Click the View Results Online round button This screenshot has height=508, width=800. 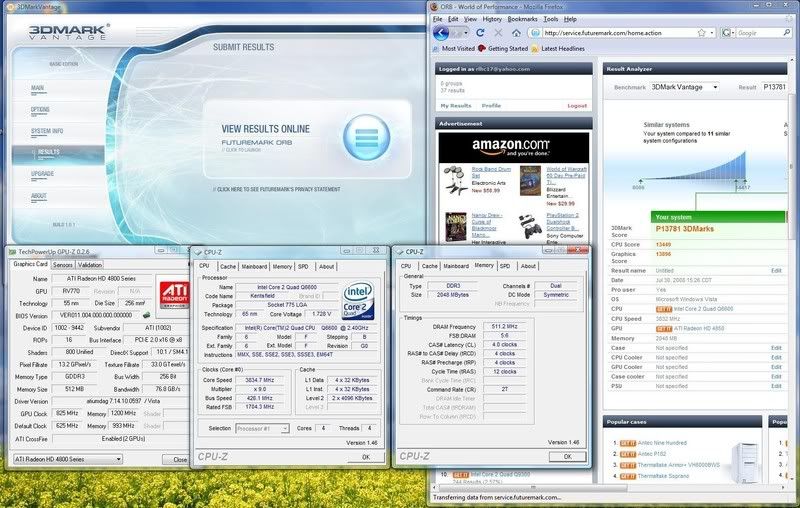tap(366, 137)
